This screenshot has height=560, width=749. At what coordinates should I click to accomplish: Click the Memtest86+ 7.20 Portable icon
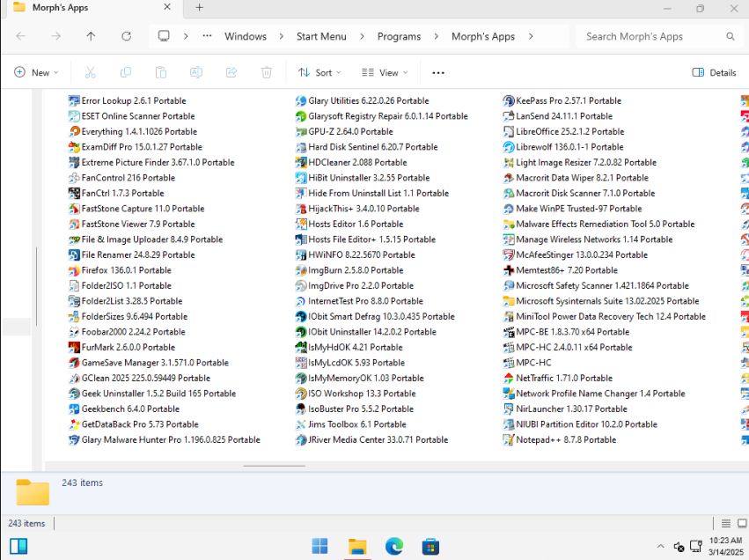(x=508, y=270)
